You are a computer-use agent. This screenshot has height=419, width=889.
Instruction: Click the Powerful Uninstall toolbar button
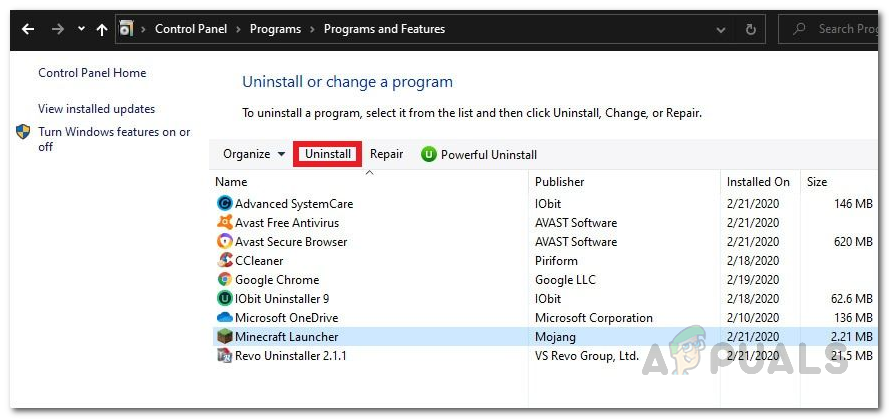[479, 154]
